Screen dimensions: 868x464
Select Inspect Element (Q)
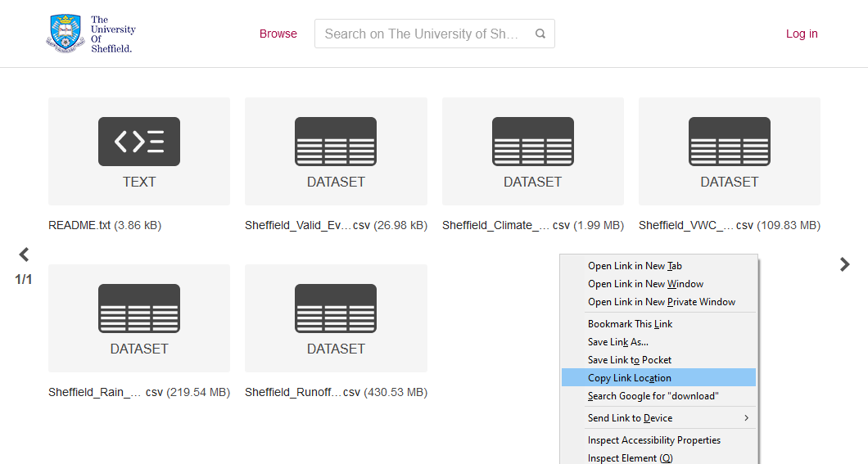(x=658, y=458)
